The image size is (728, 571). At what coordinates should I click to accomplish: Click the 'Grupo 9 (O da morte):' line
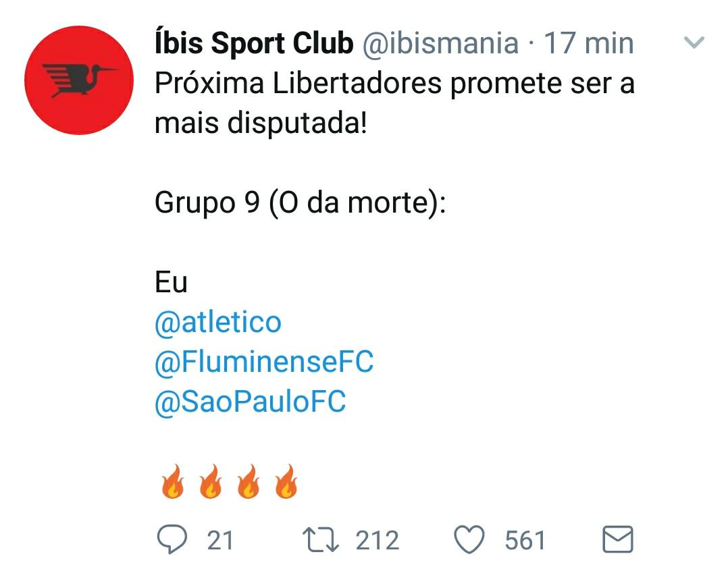click(x=301, y=203)
